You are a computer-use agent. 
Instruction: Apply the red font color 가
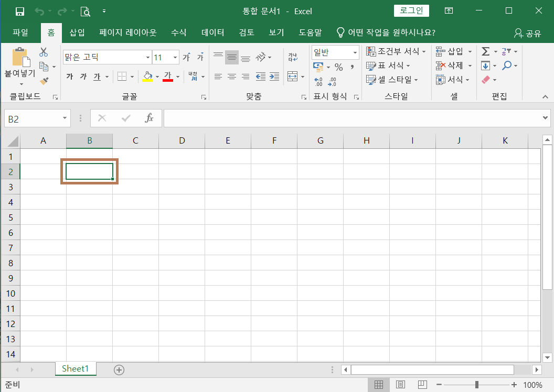pyautogui.click(x=168, y=76)
